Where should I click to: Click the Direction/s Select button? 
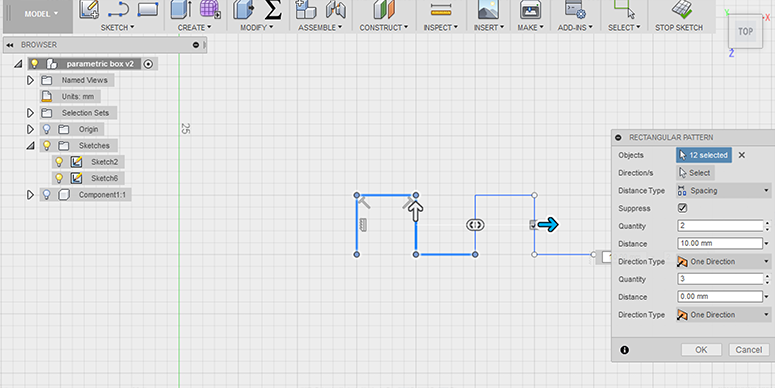(695, 172)
